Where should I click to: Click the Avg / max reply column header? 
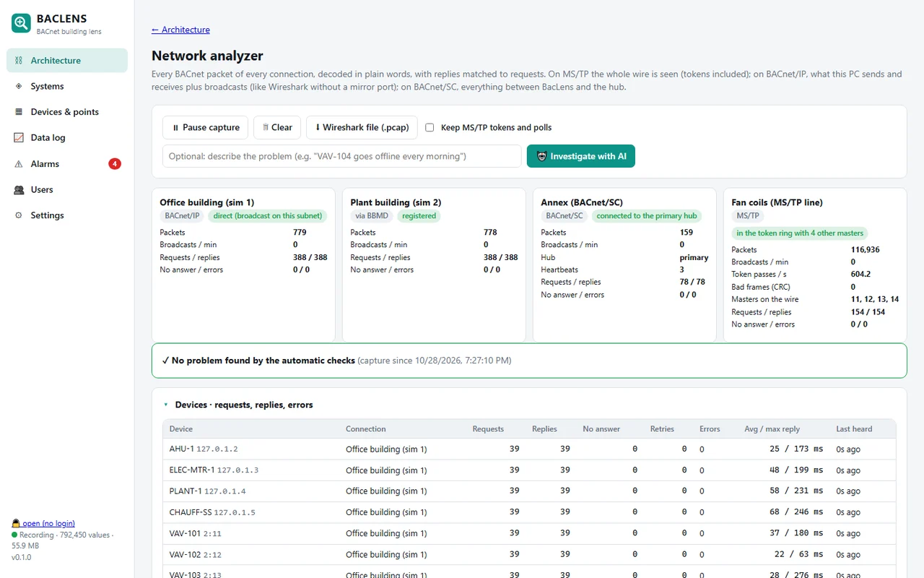click(x=772, y=428)
